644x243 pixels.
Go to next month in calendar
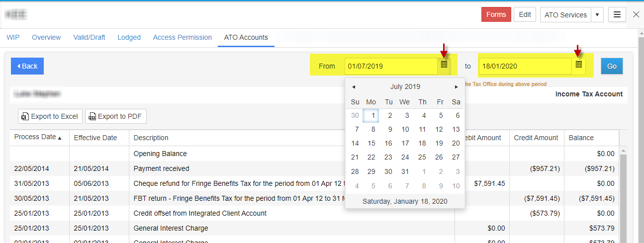pyautogui.click(x=456, y=87)
